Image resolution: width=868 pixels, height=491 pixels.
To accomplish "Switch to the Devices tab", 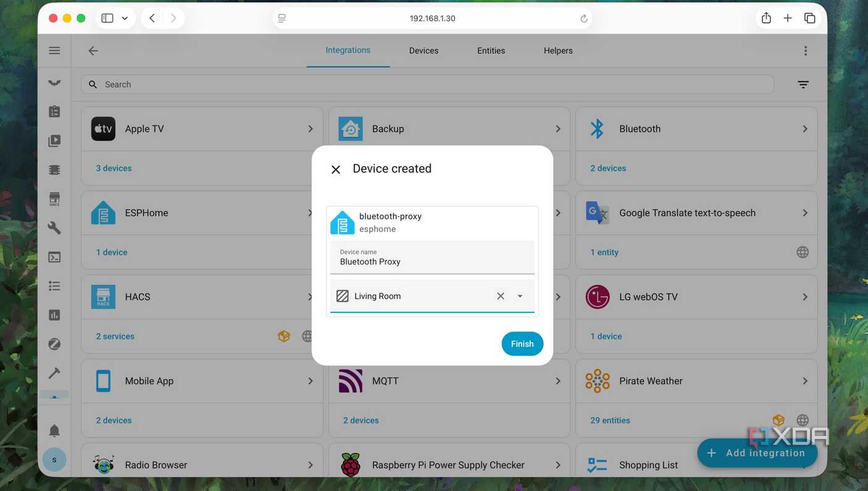I will pyautogui.click(x=424, y=51).
